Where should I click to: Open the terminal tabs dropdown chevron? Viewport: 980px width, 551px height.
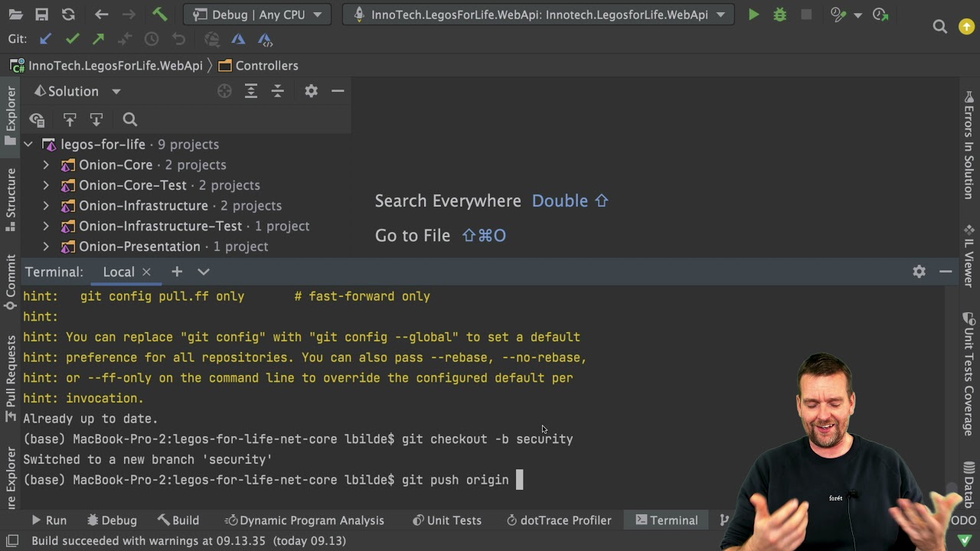coord(204,272)
